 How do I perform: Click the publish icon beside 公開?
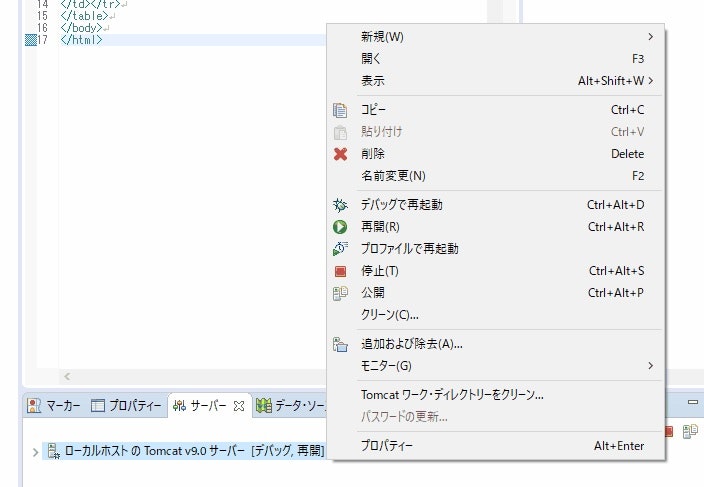click(340, 293)
